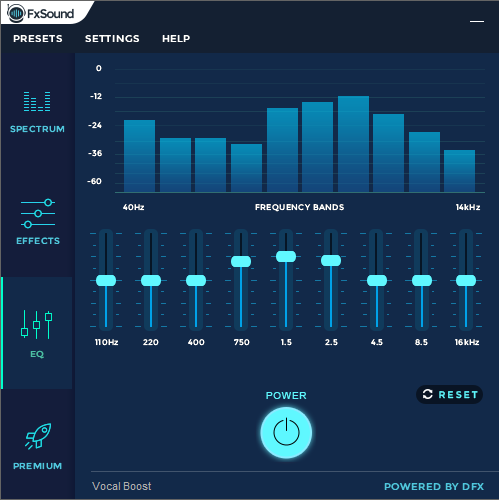The height and width of the screenshot is (500, 499).
Task: Minimize the FxSound window
Action: pos(477,21)
